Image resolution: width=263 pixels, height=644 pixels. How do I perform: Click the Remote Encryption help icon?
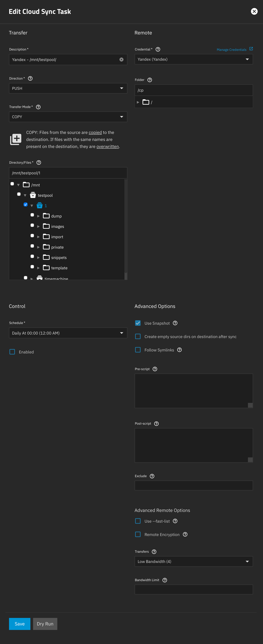[185, 534]
